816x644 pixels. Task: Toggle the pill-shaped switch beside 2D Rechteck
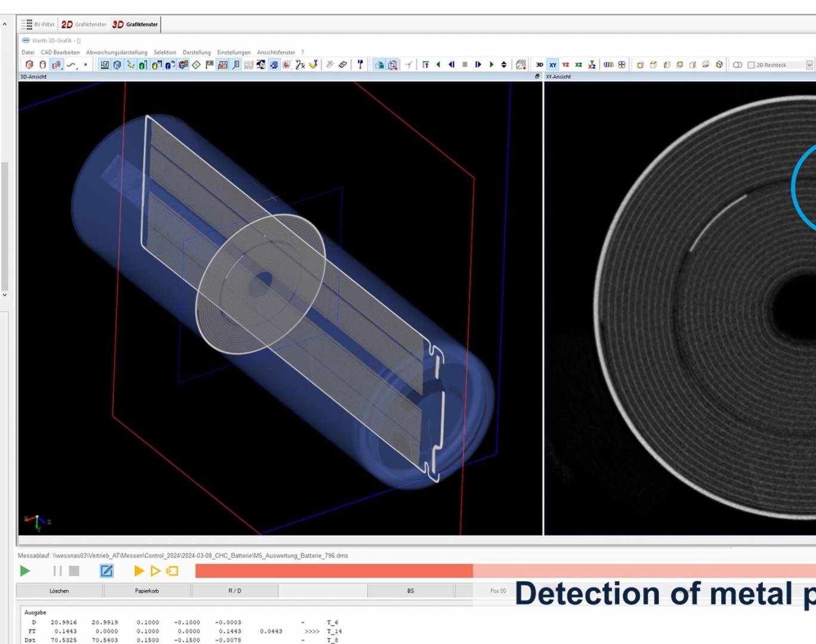[738, 65]
